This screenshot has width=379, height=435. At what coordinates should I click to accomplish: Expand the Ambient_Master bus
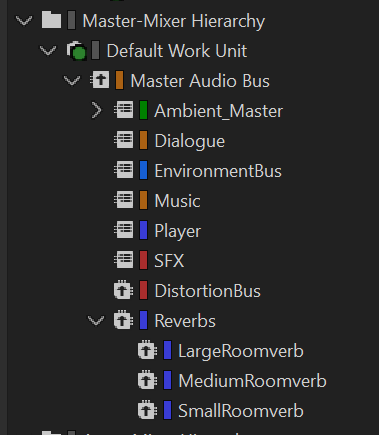click(96, 111)
